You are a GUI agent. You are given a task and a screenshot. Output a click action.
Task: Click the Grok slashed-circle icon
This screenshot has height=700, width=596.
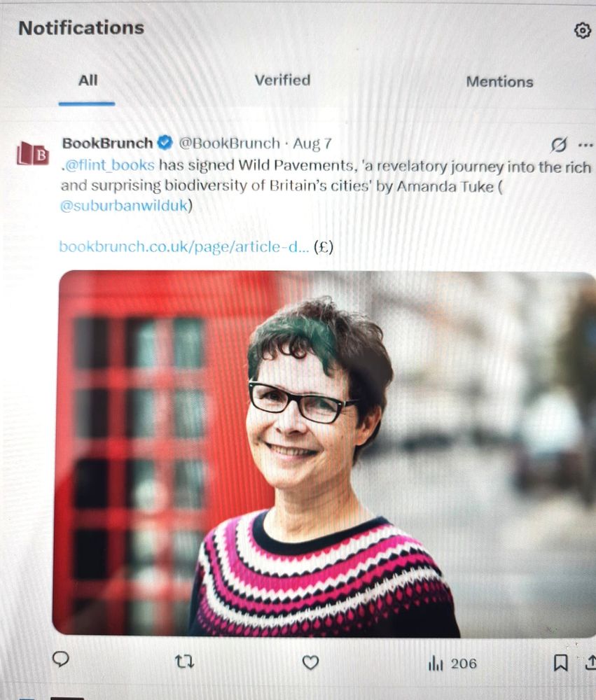pyautogui.click(x=558, y=145)
